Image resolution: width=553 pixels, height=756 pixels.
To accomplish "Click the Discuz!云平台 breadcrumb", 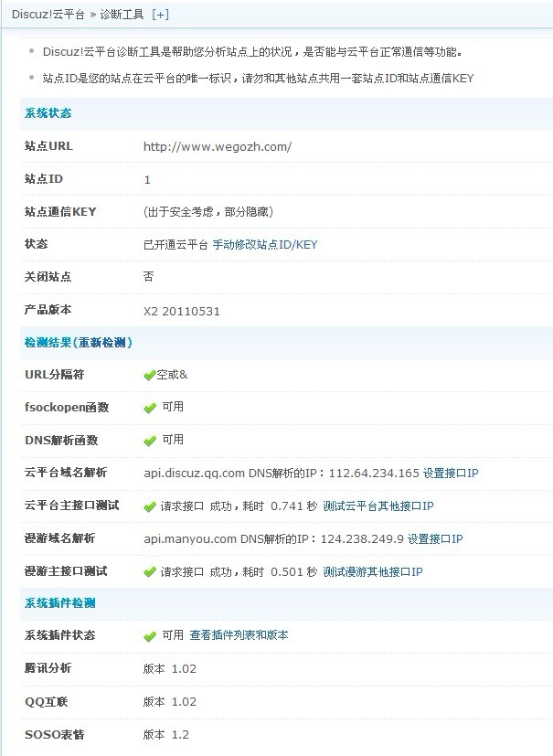I will tap(48, 15).
